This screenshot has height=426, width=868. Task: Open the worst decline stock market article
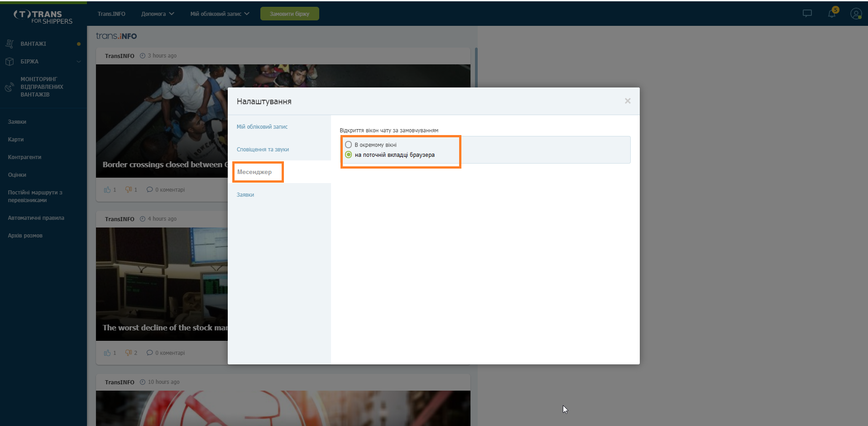point(162,284)
